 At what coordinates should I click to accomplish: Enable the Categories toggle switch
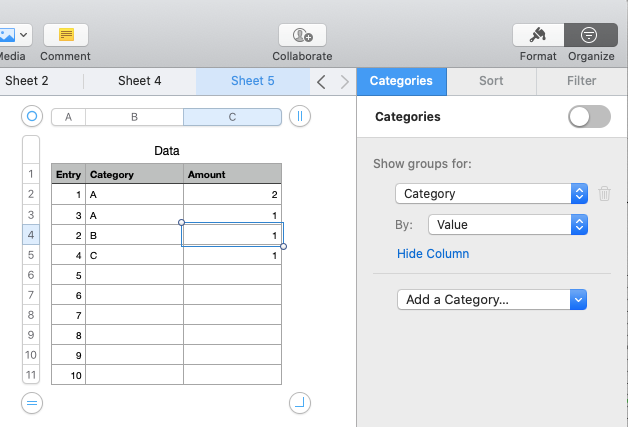click(588, 117)
